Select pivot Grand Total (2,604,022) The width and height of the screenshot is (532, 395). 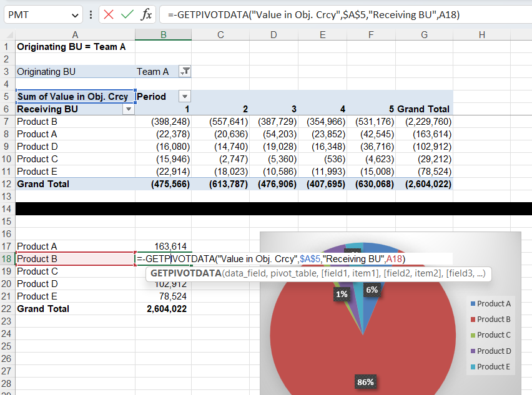(424, 184)
